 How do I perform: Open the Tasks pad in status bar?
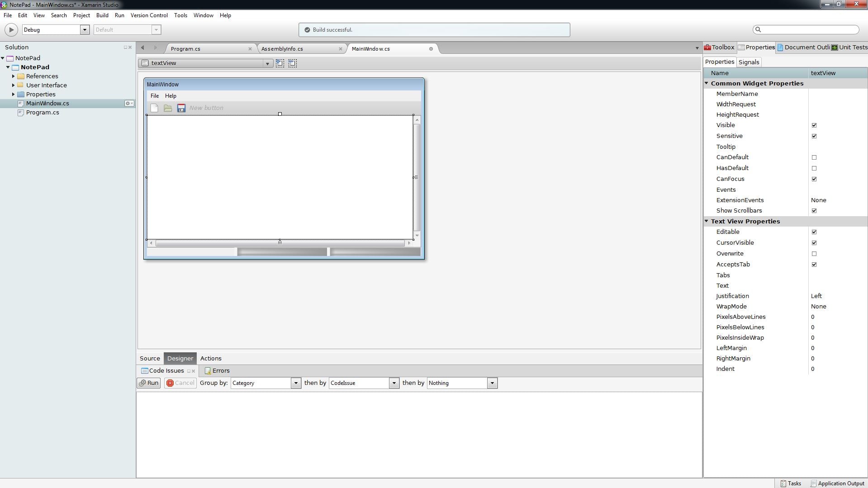pyautogui.click(x=791, y=483)
